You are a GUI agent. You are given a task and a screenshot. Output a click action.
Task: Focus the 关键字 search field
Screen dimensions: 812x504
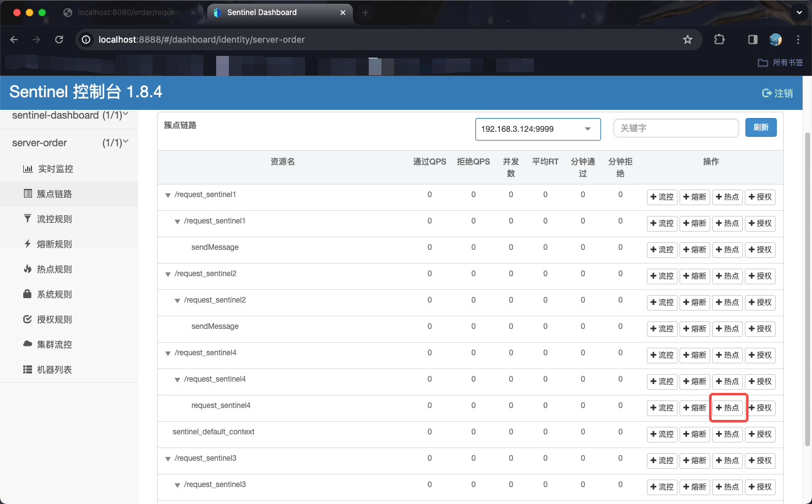pyautogui.click(x=676, y=127)
